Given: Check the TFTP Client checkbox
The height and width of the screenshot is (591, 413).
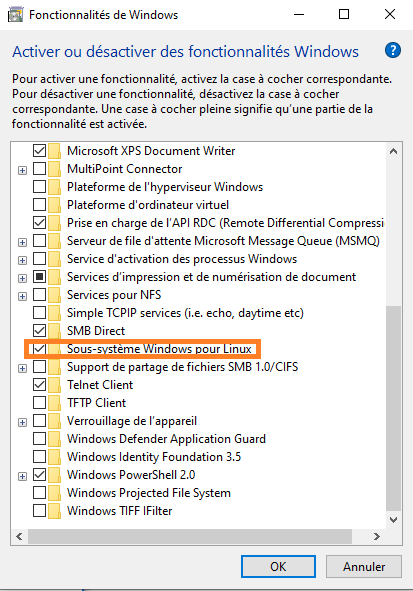Looking at the screenshot, I should click(x=40, y=403).
